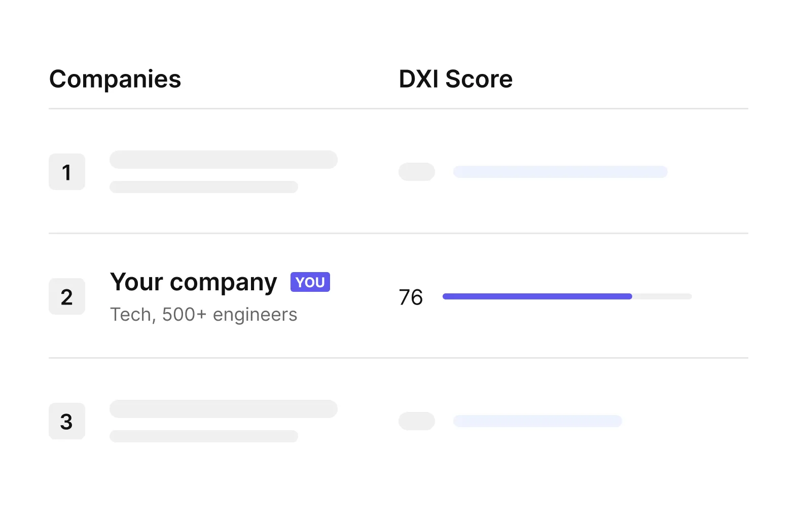Screen dimensions: 797x532
Task: Click the placeholder score pill in row 3
Action: click(417, 421)
